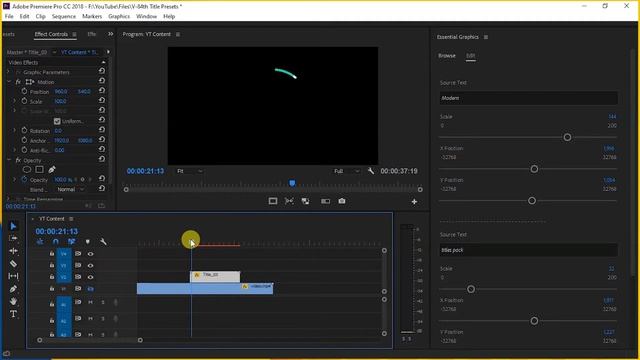Screen dimensions: 640x360
Task: Open Essential Graphics panel menu icon
Action: [x=486, y=37]
